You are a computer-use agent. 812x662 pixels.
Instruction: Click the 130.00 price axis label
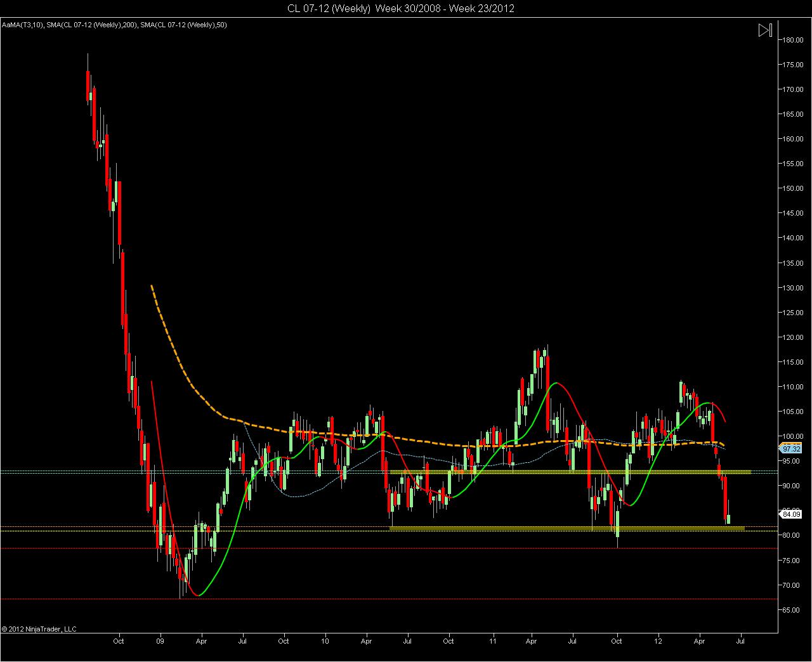tap(792, 288)
